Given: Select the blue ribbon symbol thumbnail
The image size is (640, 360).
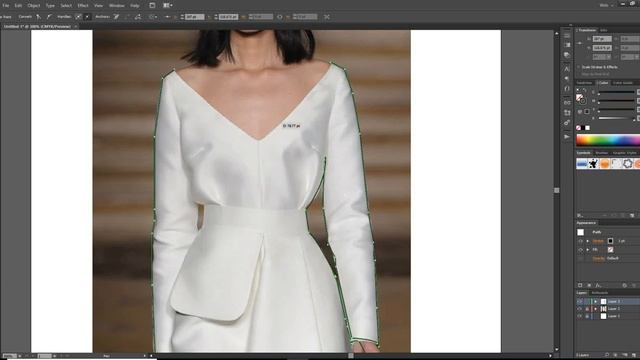Looking at the screenshot, I should pos(582,164).
